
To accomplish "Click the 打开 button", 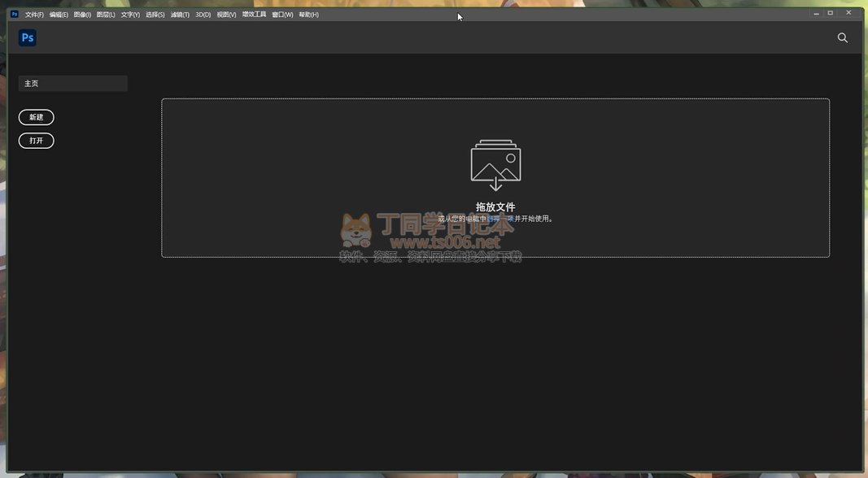I will pos(37,141).
